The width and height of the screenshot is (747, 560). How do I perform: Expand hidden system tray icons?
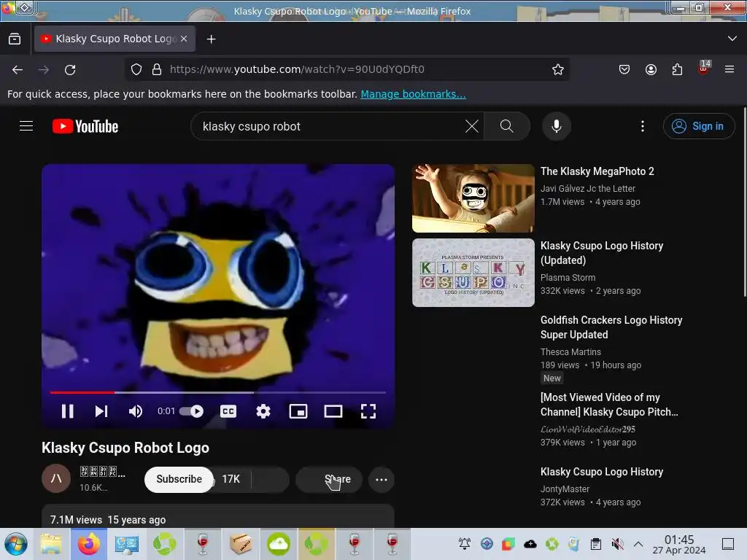[638, 544]
